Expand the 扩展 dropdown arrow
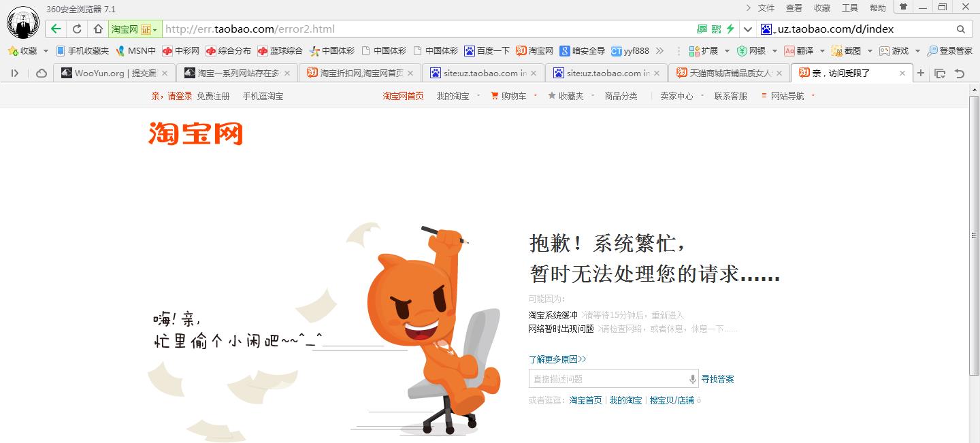The height and width of the screenshot is (443, 980). (x=727, y=51)
